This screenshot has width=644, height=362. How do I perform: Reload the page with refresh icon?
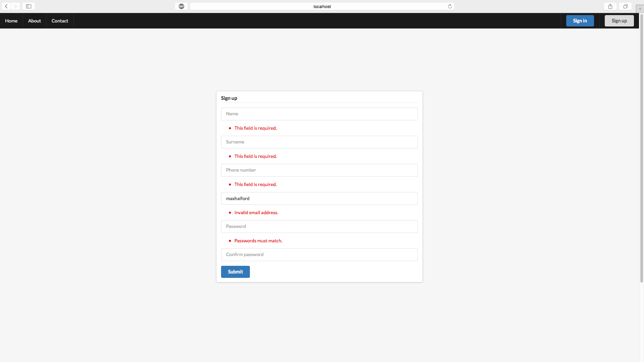[450, 6]
